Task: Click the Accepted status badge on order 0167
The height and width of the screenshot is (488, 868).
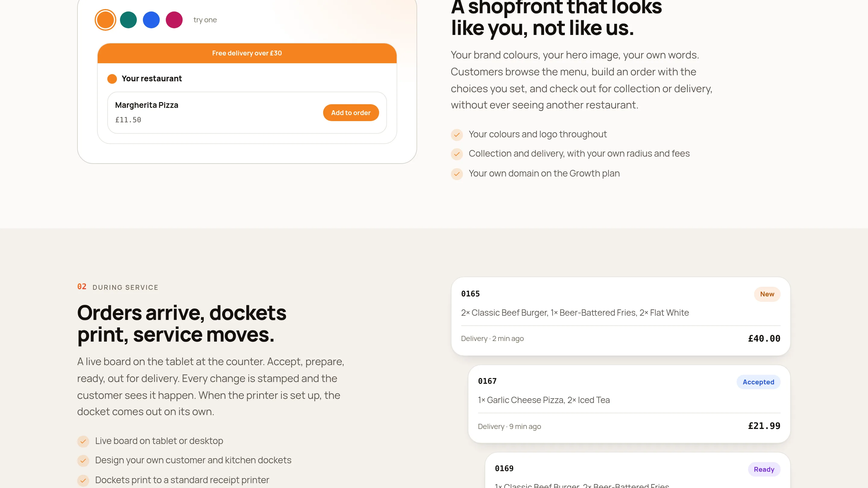Action: (758, 382)
